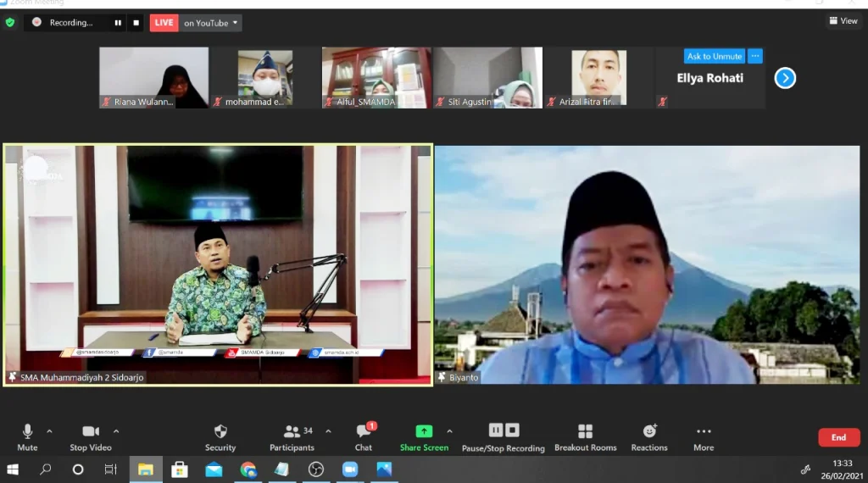Select Biyanto's video tile
Image resolution: width=868 pixels, height=483 pixels.
[647, 265]
